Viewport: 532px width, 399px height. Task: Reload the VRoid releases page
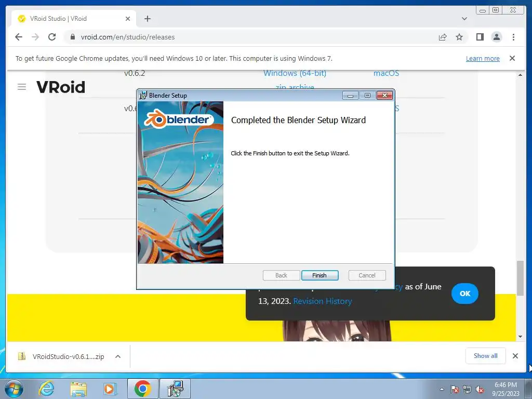52,37
